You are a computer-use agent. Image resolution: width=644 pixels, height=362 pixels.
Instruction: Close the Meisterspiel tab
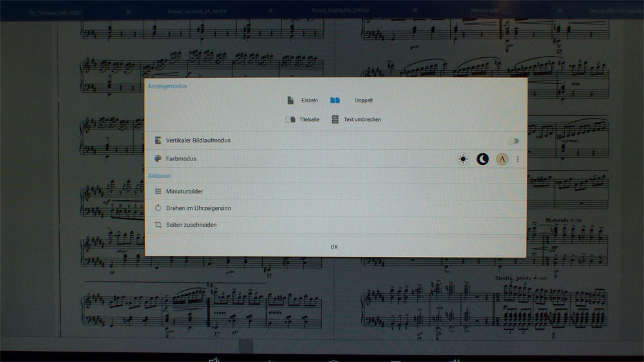click(x=560, y=10)
